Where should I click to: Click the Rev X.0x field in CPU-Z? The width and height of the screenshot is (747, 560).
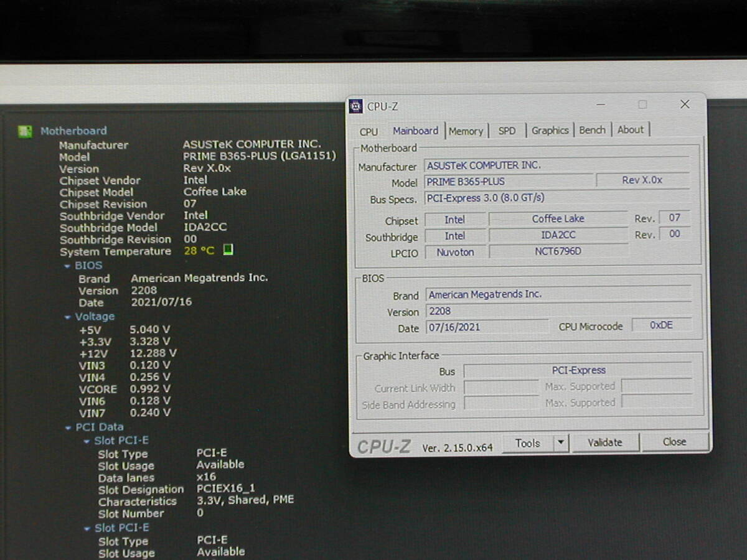642,180
